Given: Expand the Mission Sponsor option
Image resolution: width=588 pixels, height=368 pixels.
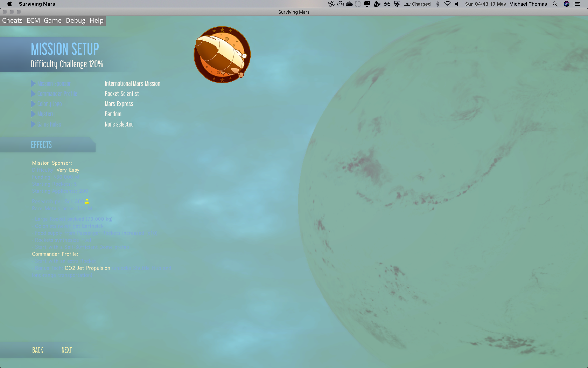Looking at the screenshot, I should coord(51,84).
